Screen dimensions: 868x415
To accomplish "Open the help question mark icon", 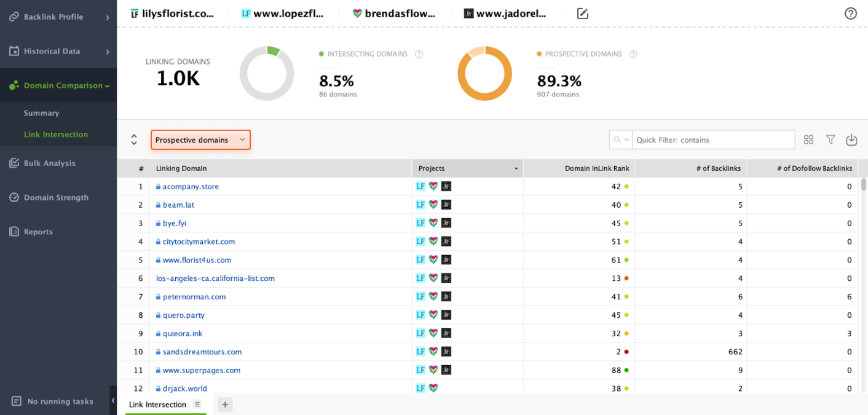I will pos(851,14).
